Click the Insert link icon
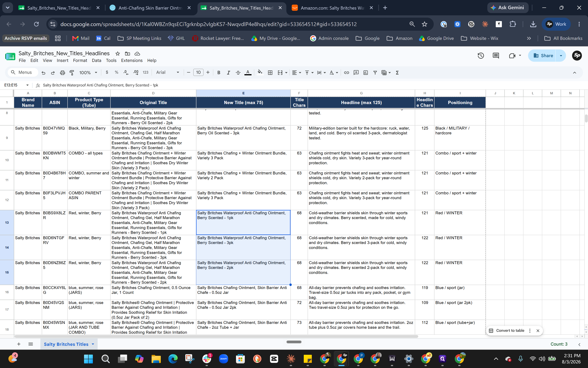588x368 pixels. click(x=346, y=72)
